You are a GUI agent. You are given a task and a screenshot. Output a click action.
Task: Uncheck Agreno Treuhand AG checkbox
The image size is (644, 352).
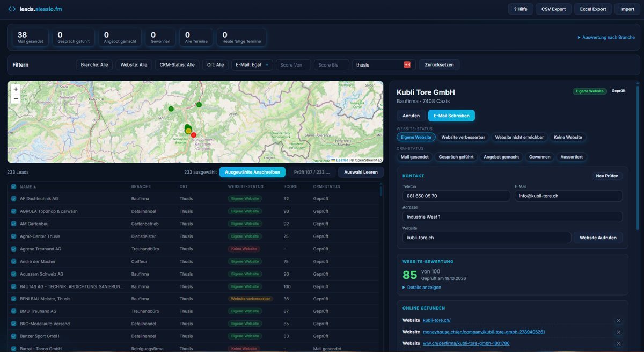pyautogui.click(x=13, y=249)
